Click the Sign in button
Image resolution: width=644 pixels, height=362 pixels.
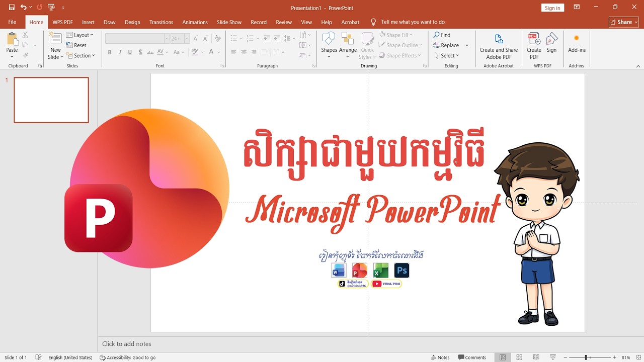click(x=552, y=8)
